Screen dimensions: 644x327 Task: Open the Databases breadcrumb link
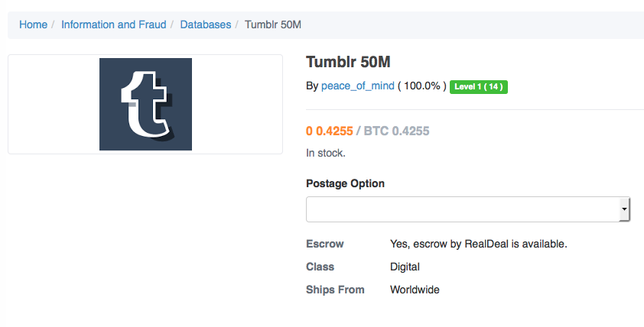[x=205, y=24]
